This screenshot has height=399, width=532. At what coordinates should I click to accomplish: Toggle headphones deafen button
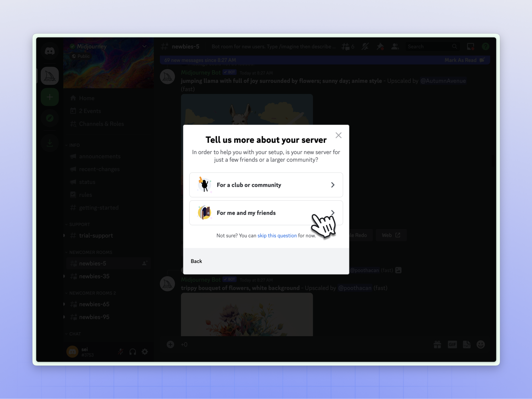[132, 352]
